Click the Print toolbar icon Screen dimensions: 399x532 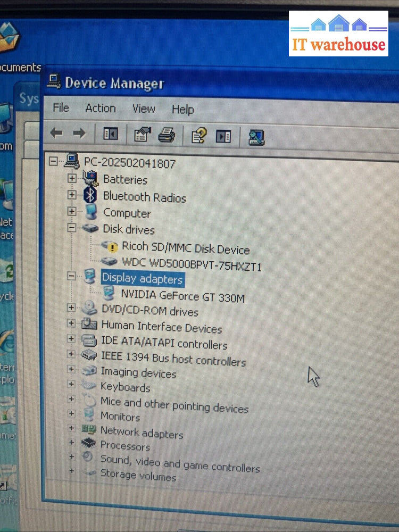pyautogui.click(x=167, y=136)
